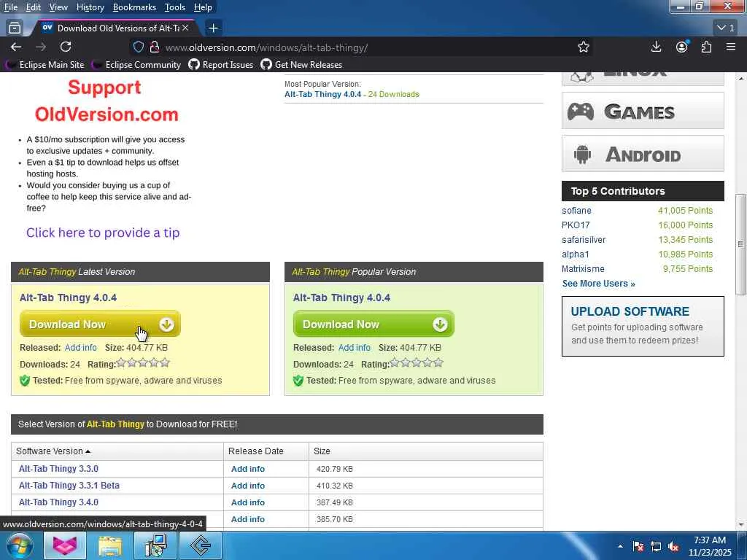Open the Firefox View button
747x560 pixels.
pos(15,28)
